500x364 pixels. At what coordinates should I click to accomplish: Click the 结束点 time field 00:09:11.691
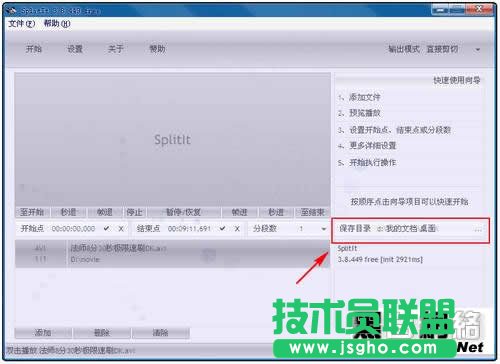[x=189, y=229]
